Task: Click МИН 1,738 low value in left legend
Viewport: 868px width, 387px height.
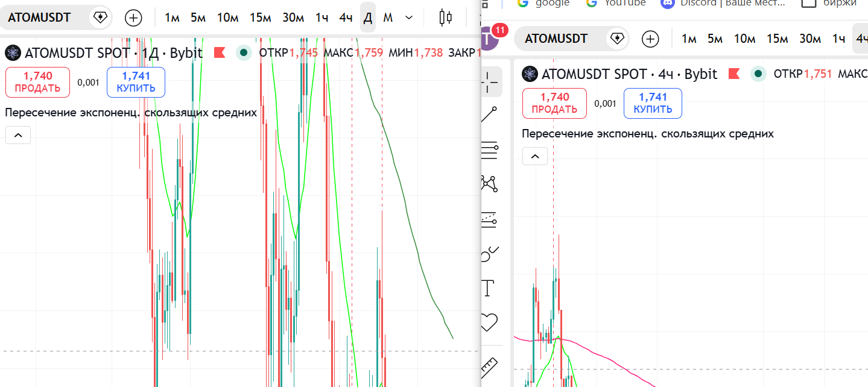Action: click(x=416, y=53)
